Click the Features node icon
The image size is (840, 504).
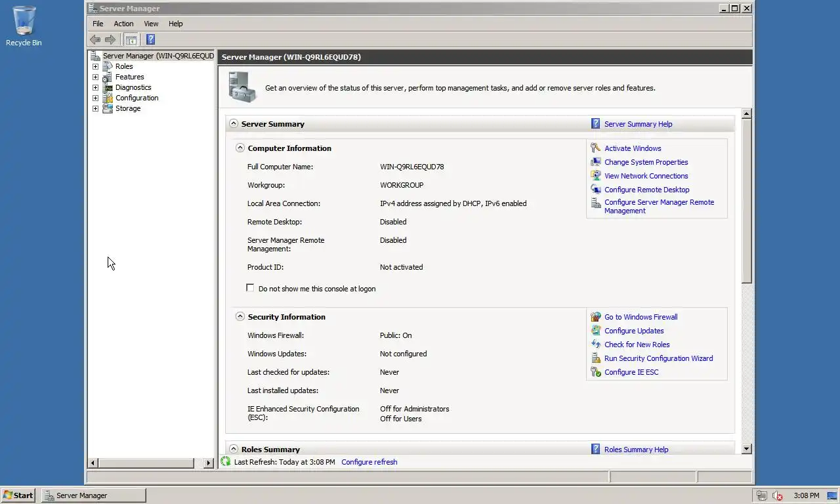click(x=107, y=77)
